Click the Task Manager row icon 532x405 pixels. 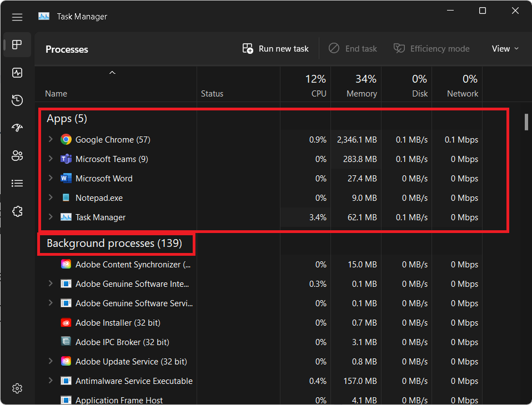(66, 217)
